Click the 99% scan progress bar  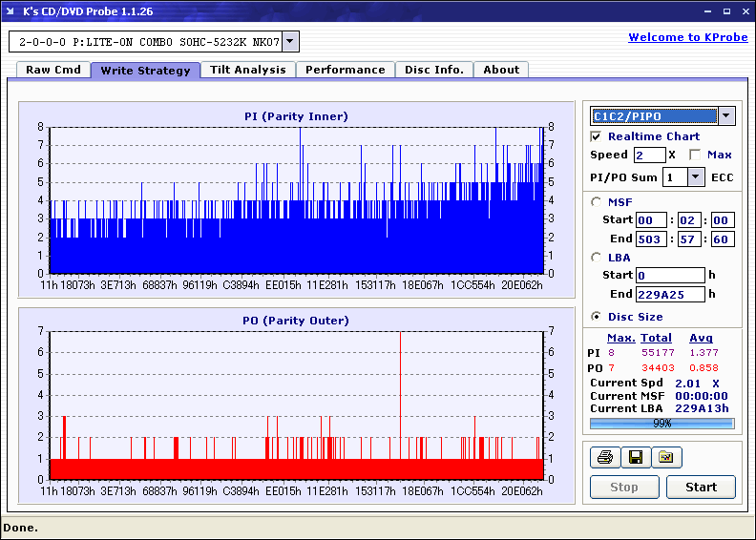pos(661,423)
